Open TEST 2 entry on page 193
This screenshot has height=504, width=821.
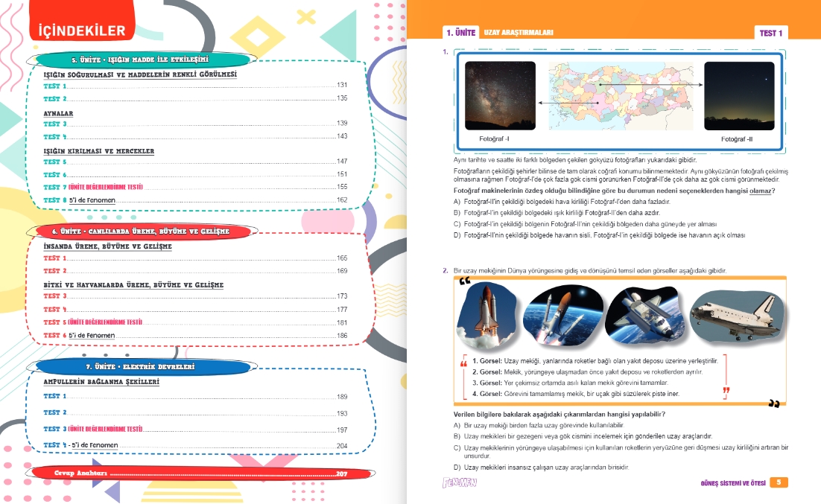(195, 413)
